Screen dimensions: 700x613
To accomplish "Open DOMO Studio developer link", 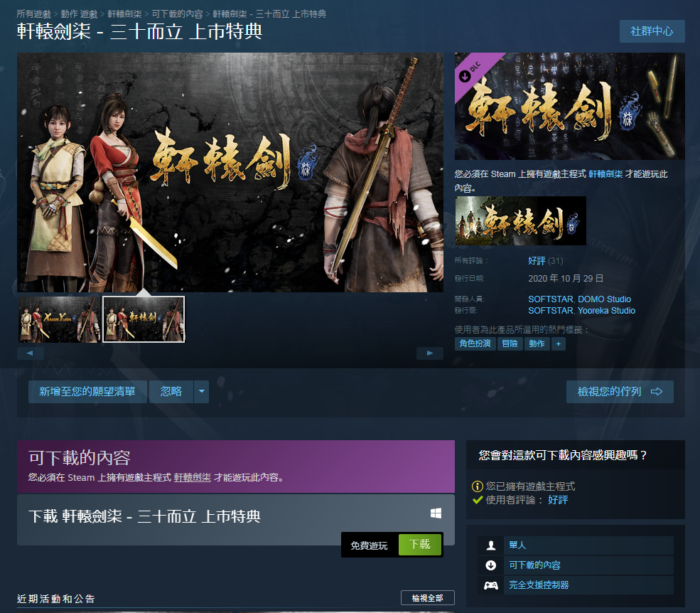I will click(605, 299).
